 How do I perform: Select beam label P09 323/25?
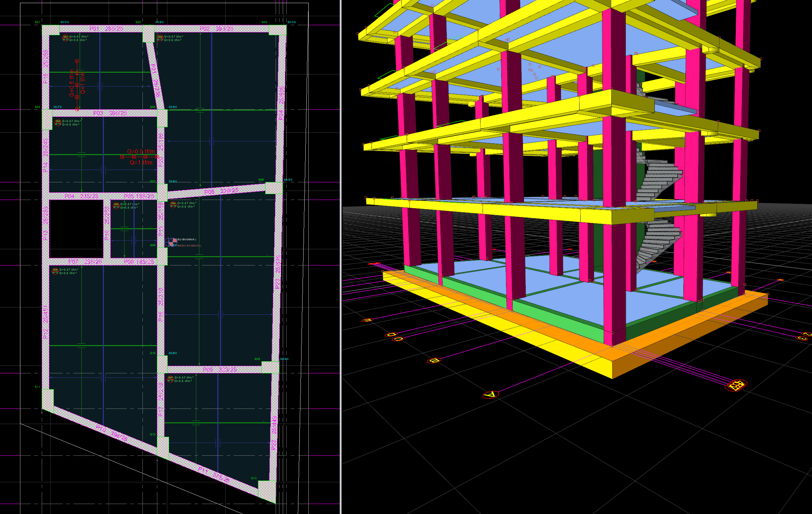[220, 370]
